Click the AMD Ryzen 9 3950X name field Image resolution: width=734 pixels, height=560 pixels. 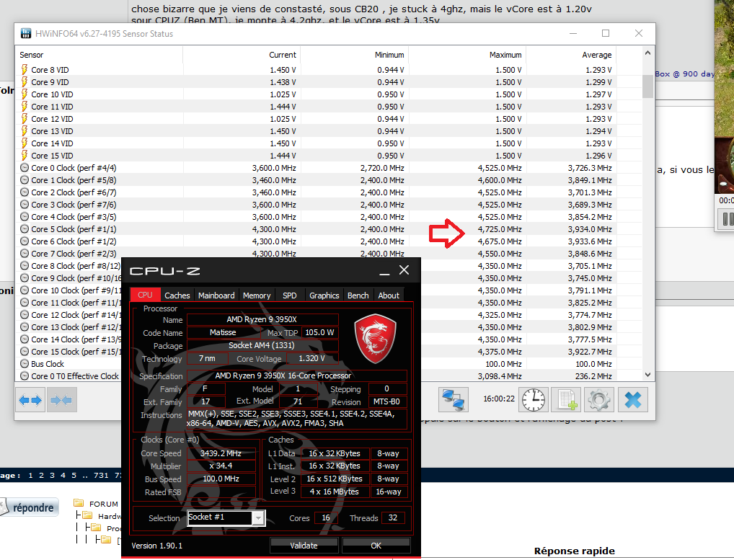click(x=262, y=319)
